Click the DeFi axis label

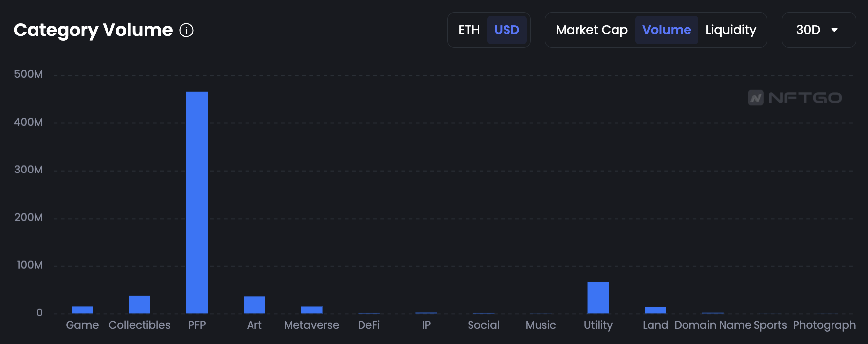click(369, 325)
